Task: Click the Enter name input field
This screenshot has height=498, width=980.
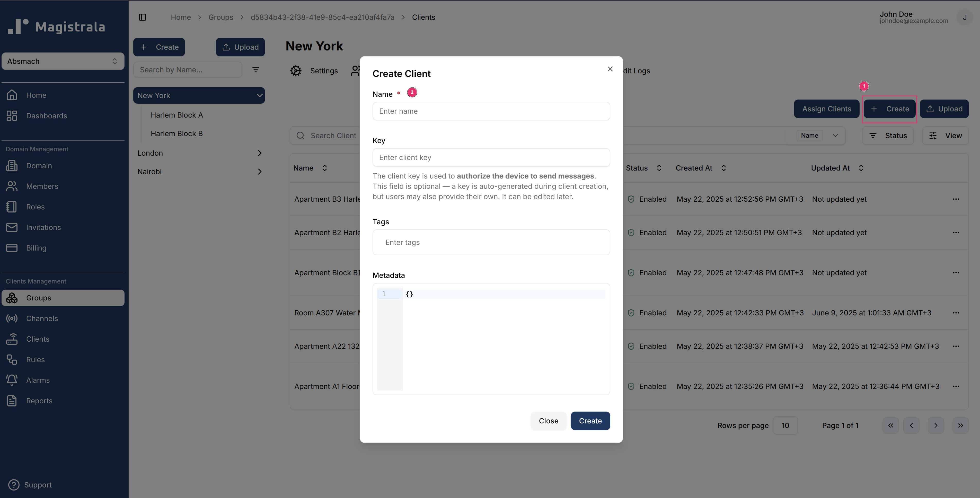Action: coord(491,111)
